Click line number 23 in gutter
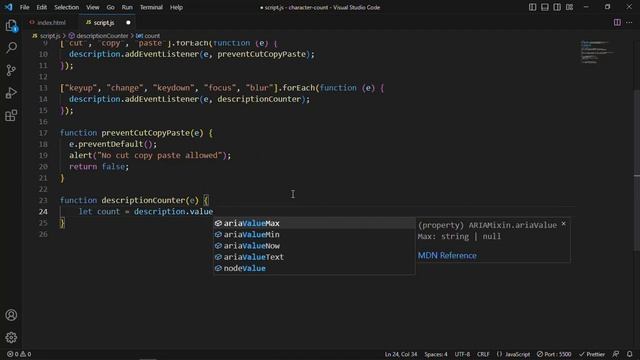 pos(43,200)
